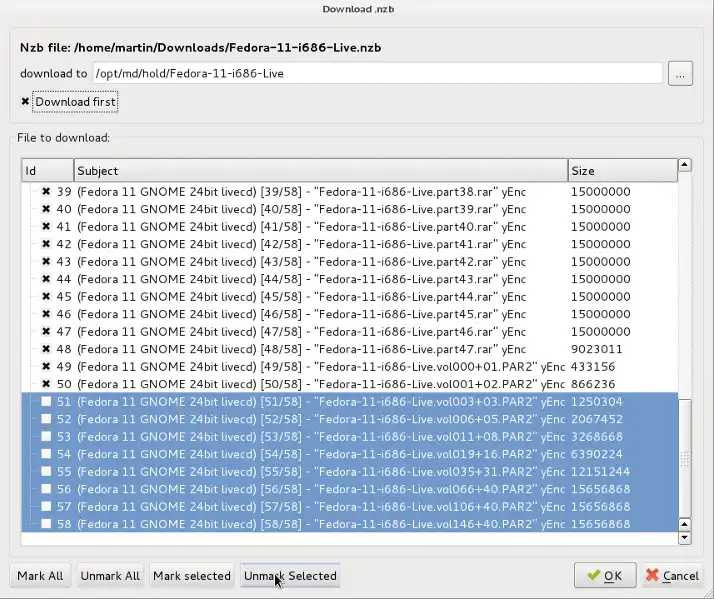Check the empty box for file 56
Screen dimensions: 714x599
(x=46, y=489)
